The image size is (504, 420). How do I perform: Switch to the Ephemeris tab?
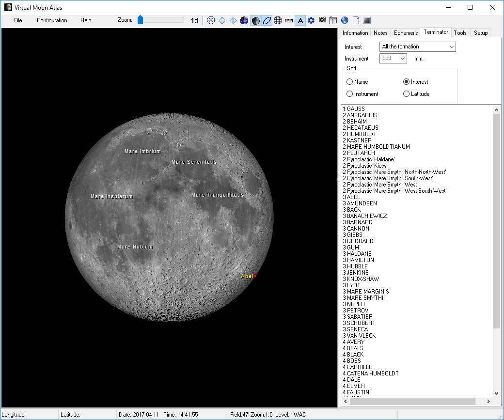click(406, 33)
